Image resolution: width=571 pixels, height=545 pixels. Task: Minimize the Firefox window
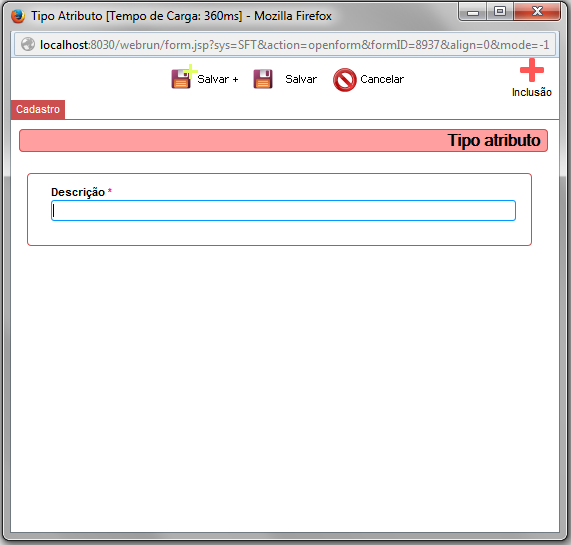[x=473, y=12]
